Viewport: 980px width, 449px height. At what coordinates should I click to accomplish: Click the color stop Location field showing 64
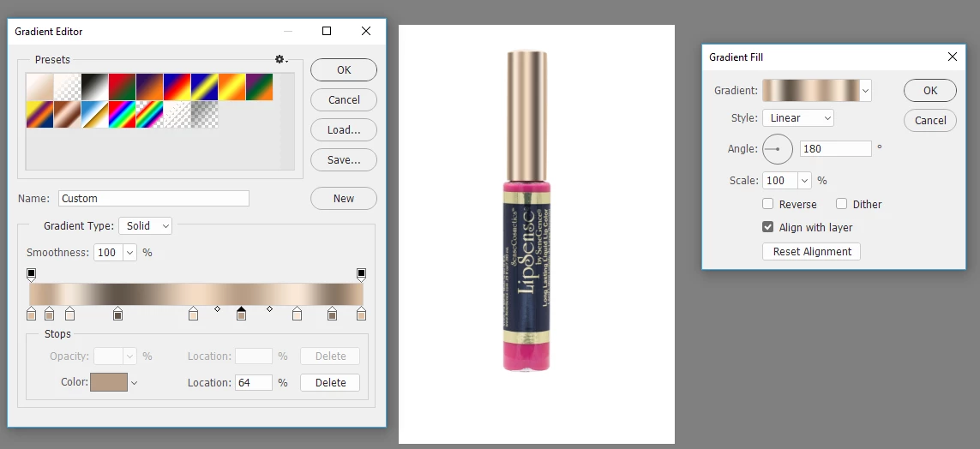[254, 382]
